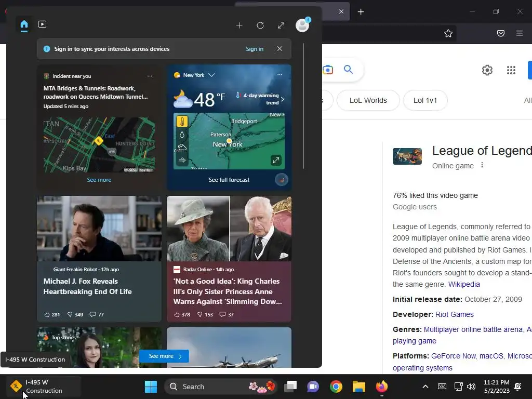532x399 pixels.
Task: Open Multiplayer online battle arena genre link
Action: (x=473, y=329)
